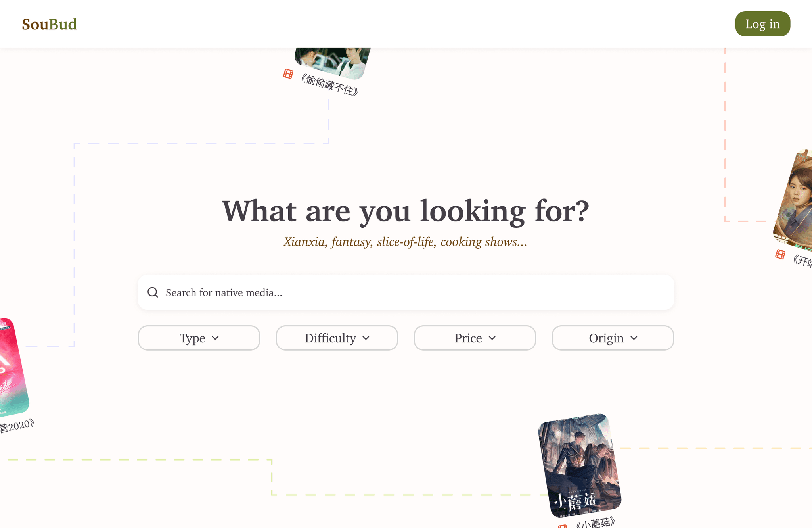Click the 《偷偷藏不住》 title text
812x528 pixels.
329,86
